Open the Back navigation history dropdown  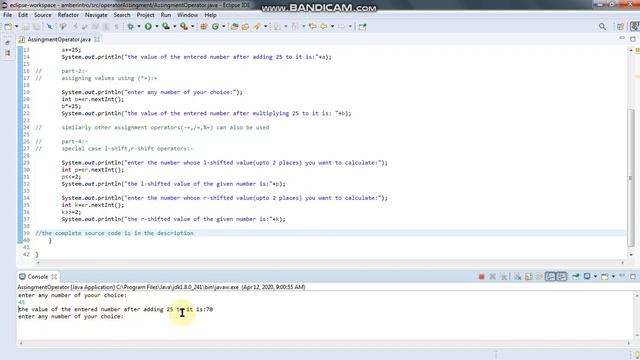(x=332, y=27)
